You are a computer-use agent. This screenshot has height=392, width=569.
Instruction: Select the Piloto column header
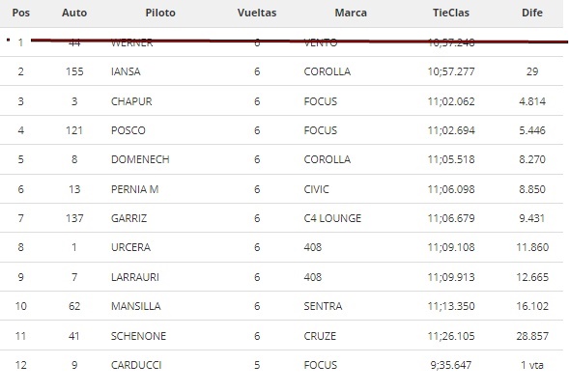[160, 13]
